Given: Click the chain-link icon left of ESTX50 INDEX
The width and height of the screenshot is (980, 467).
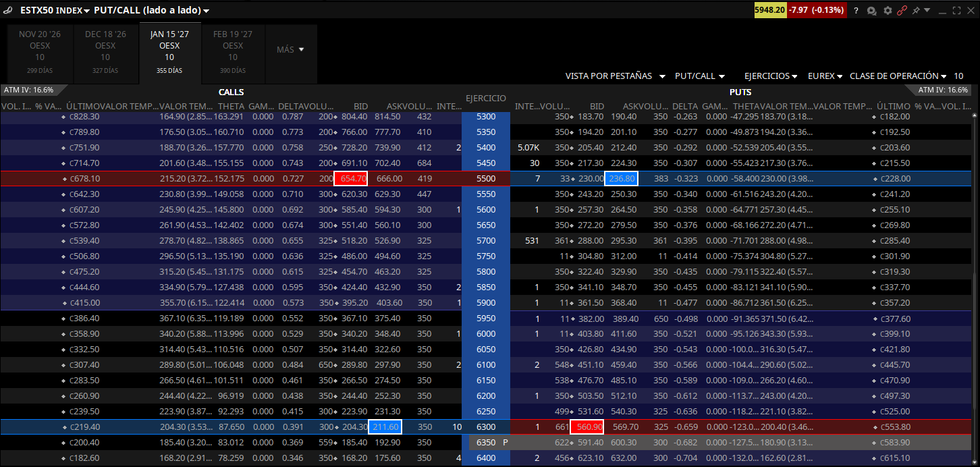Looking at the screenshot, I should pos(7,10).
